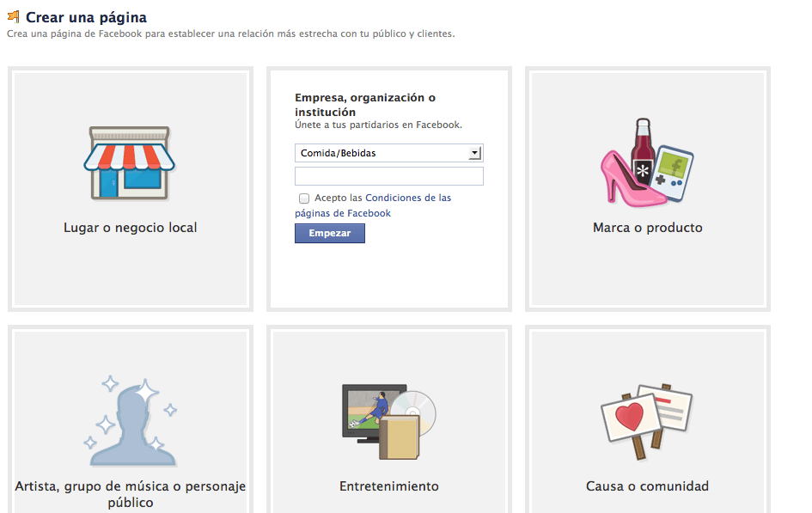Screen dimensions: 812x513
Task: Click the Empezar button
Action: pyautogui.click(x=330, y=234)
